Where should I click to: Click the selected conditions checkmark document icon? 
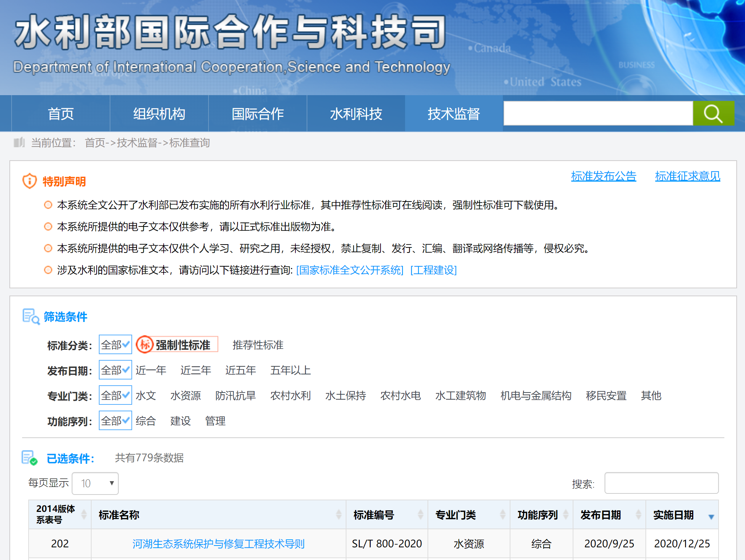point(29,458)
